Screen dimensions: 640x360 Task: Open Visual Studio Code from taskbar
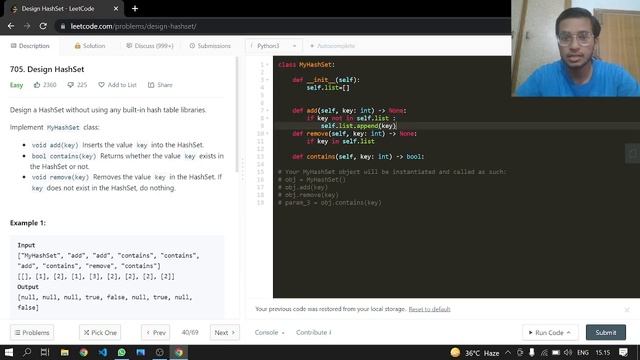click(x=102, y=352)
